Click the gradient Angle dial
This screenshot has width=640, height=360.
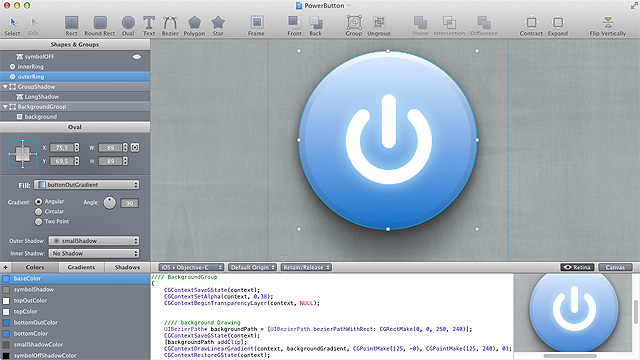tap(109, 203)
